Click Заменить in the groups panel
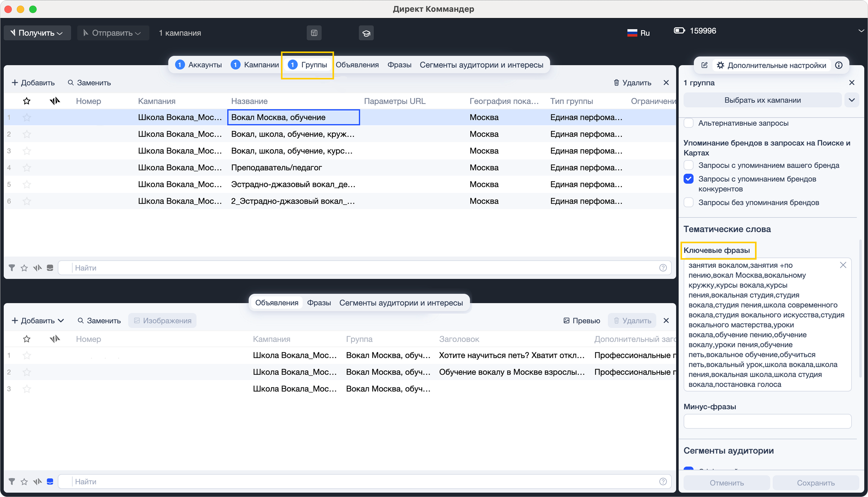Viewport: 868px width, 497px height. click(89, 83)
